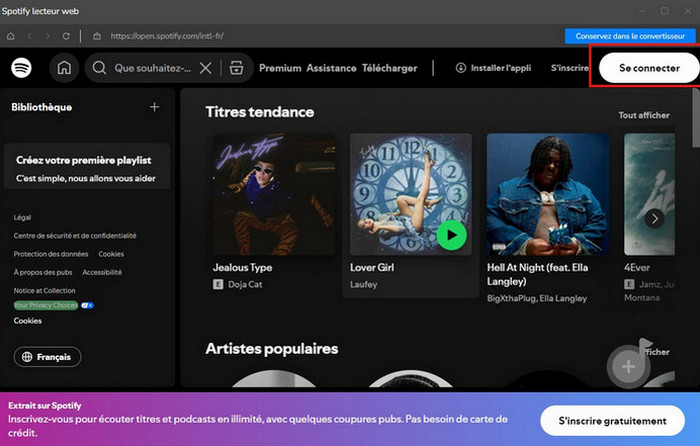Image resolution: width=700 pixels, height=446 pixels.
Task: Click the Se connecter button
Action: click(648, 68)
